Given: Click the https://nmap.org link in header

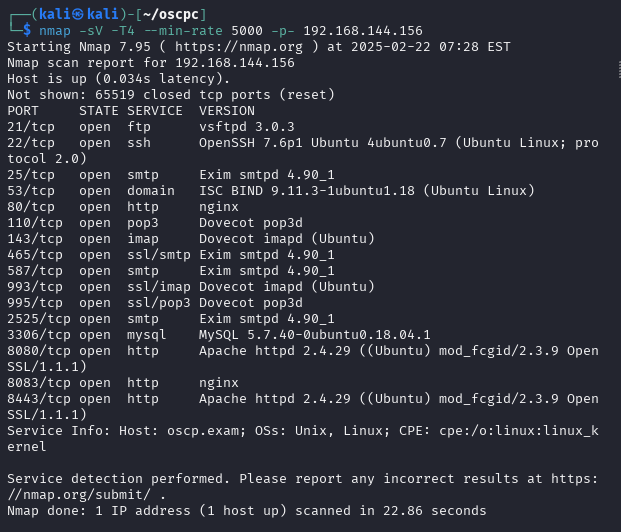Looking at the screenshot, I should [x=239, y=47].
